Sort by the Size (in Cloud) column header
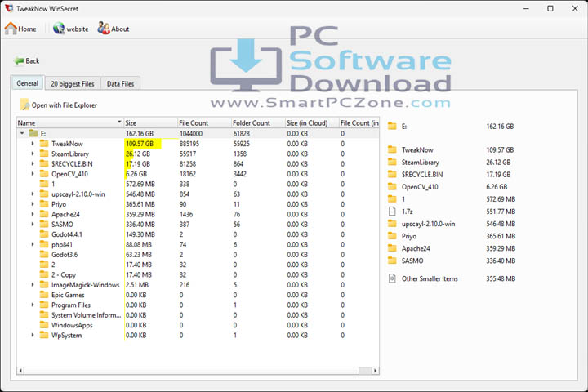Screen dimensions: 588x392 (312, 122)
